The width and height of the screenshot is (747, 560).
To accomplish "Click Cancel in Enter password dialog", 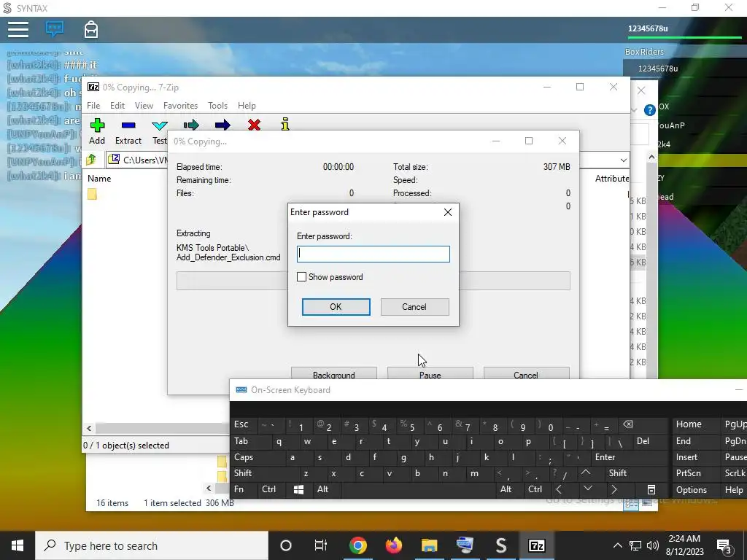I will coord(414,307).
